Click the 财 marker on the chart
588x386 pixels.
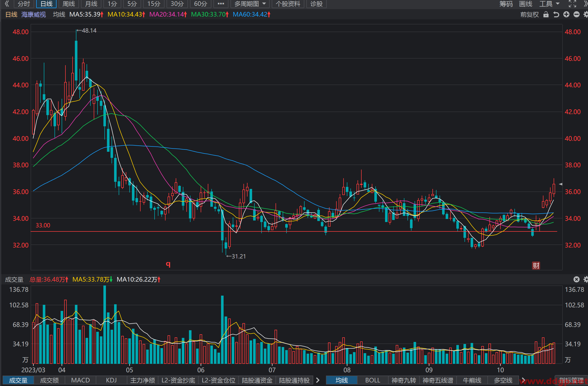[x=536, y=266]
